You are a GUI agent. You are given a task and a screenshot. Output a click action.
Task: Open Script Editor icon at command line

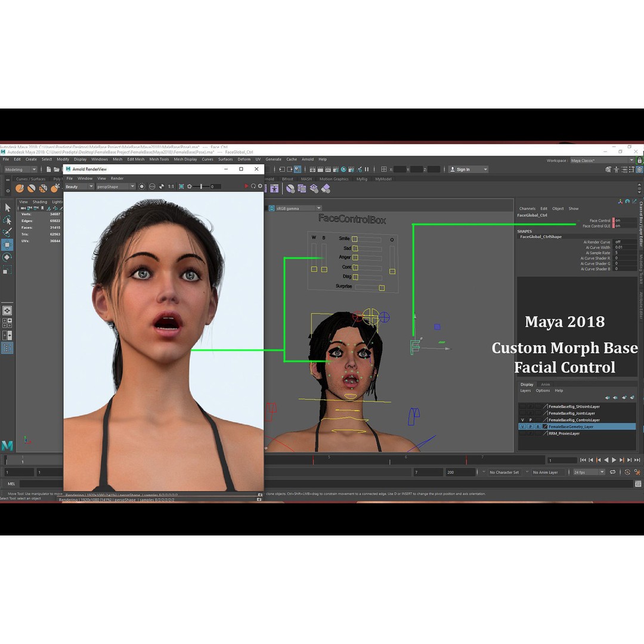point(638,484)
